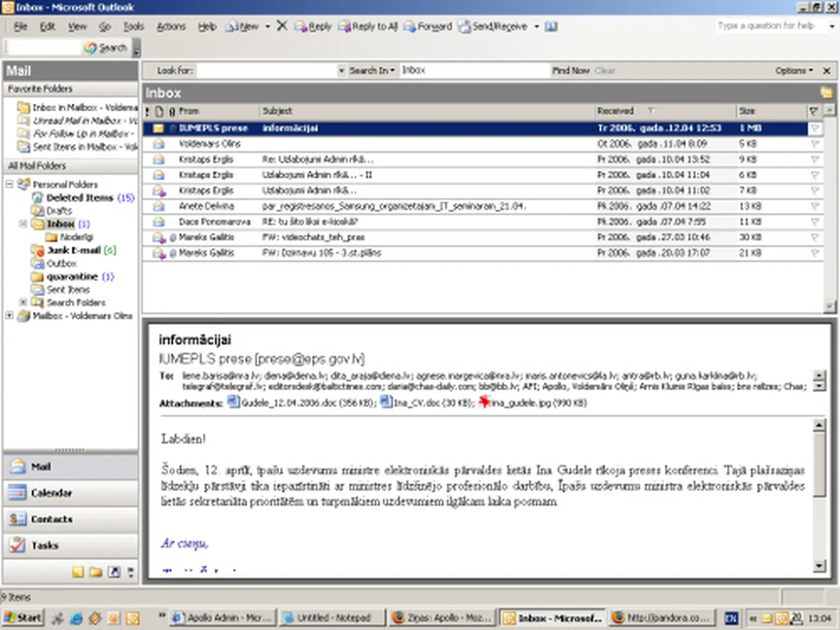Close the find bar with X

[827, 70]
